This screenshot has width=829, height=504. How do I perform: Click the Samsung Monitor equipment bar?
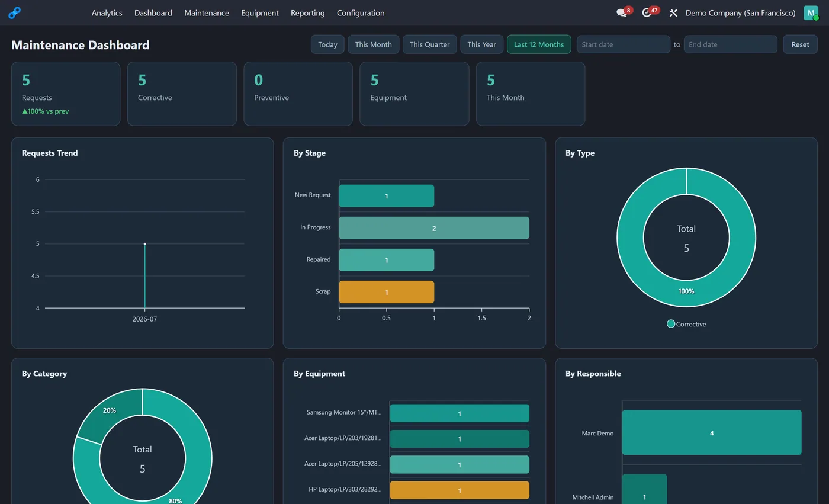coord(460,413)
